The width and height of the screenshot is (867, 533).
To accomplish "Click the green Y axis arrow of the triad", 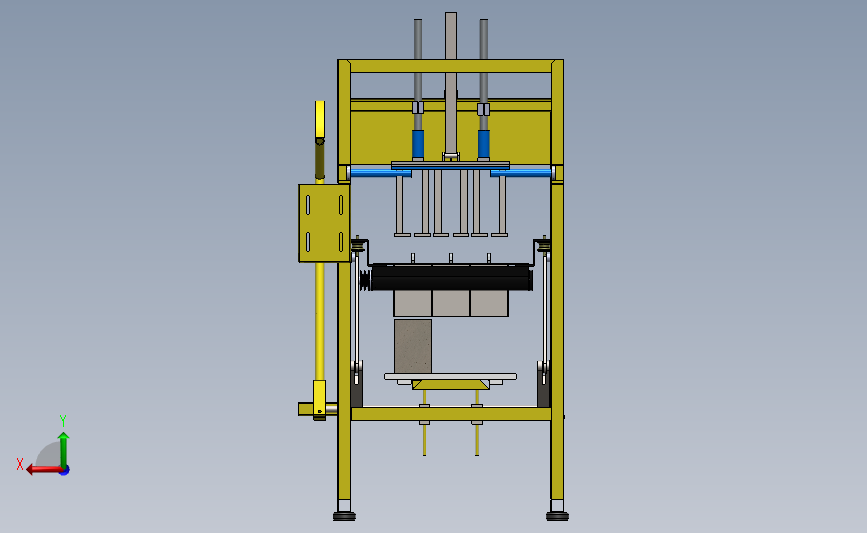I will (x=64, y=449).
